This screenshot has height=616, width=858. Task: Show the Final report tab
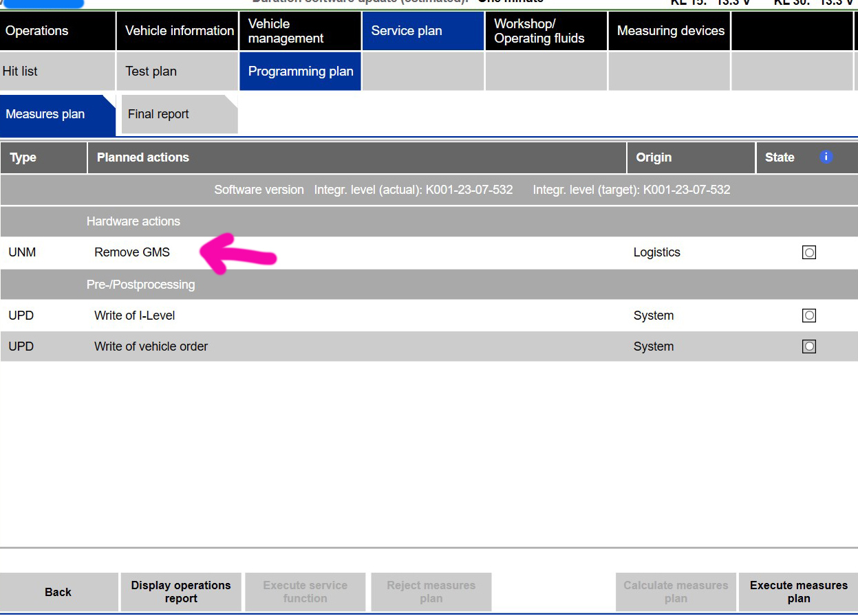tap(178, 114)
